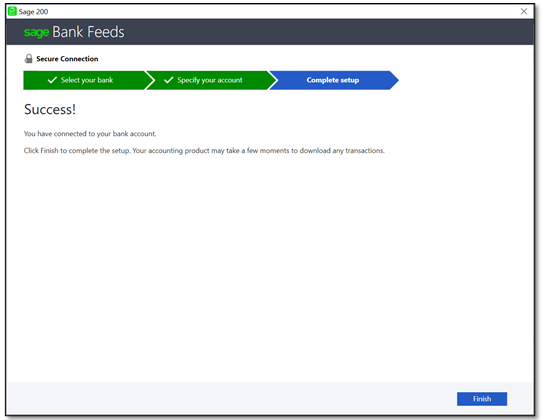
Task: Click the arrow tip of the Complete setup step
Action: 394,80
